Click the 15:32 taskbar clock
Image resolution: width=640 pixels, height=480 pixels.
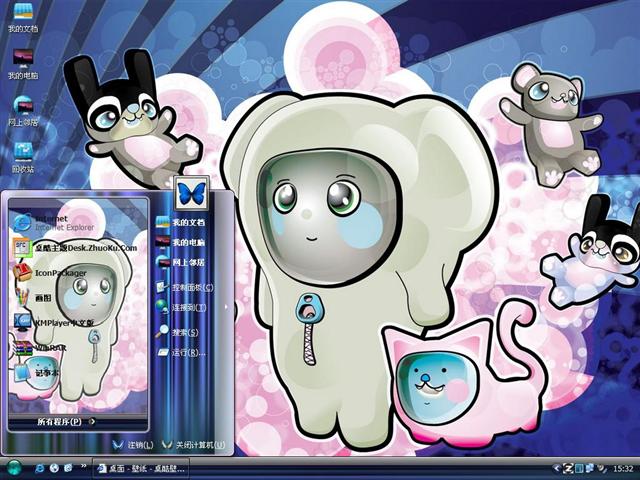click(x=623, y=469)
